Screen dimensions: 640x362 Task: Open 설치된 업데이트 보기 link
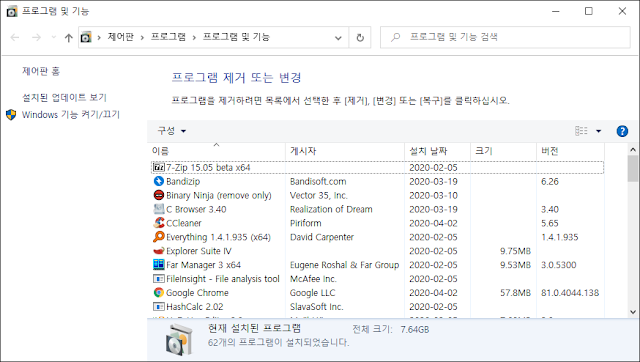pos(64,98)
